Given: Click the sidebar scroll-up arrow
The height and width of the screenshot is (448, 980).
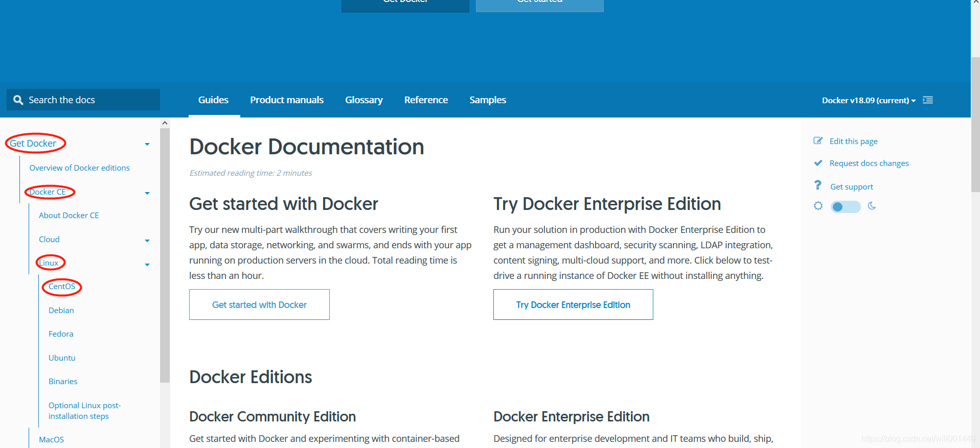Looking at the screenshot, I should (x=165, y=123).
